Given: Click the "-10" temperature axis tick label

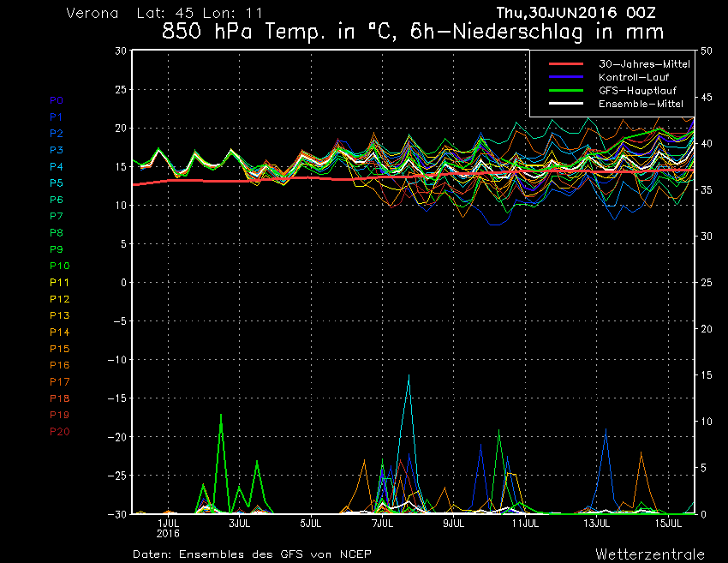Looking at the screenshot, I should (116, 360).
